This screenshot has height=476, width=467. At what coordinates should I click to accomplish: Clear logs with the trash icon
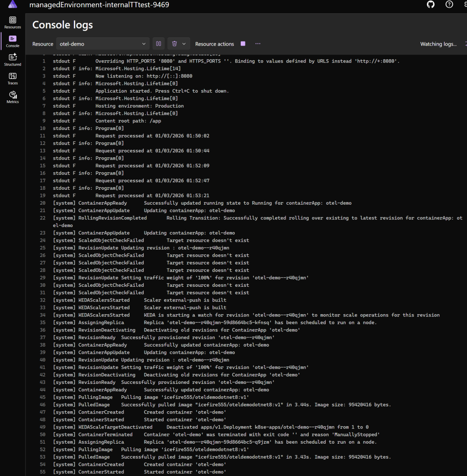coord(174,44)
